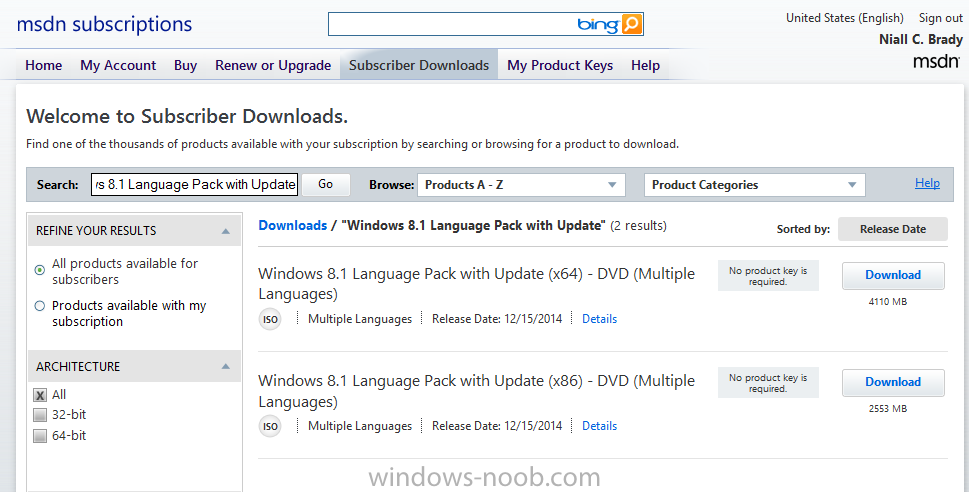Check the 32-bit architecture filter
Screen dimensions: 969x492
point(40,415)
